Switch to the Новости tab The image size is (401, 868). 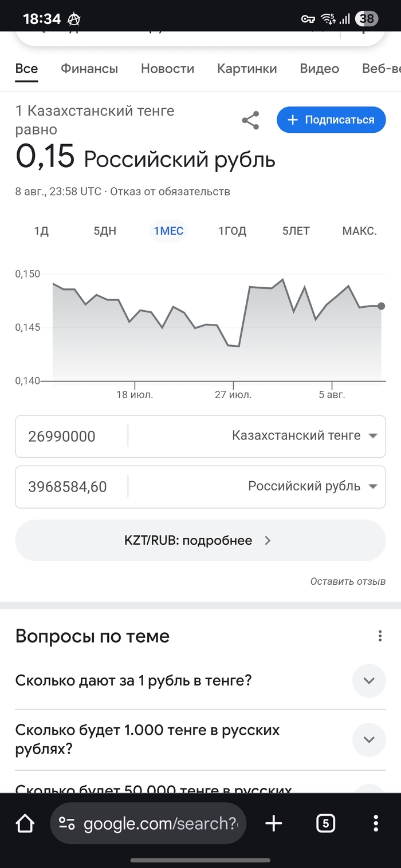[x=167, y=69]
